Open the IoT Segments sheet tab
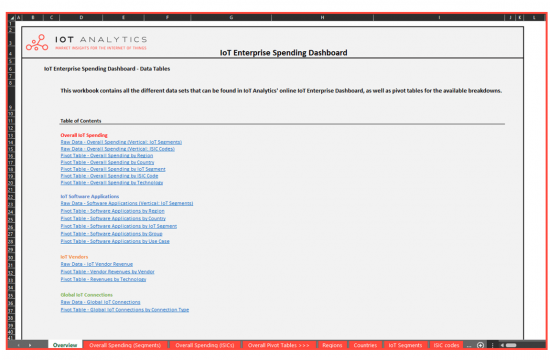This screenshot has width=550, height=360. tap(405, 345)
